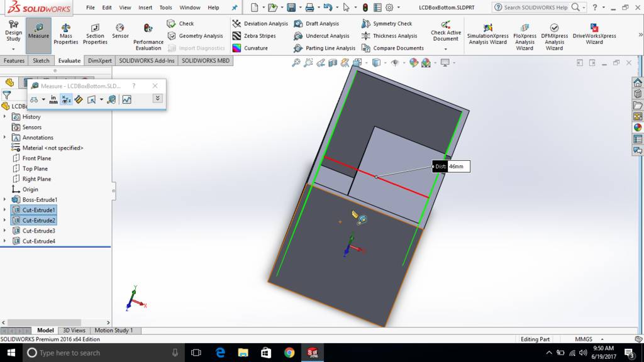Viewport: 644px width, 362px height.
Task: Open SOLIDWORKS Add-Ins tab
Action: (x=147, y=61)
